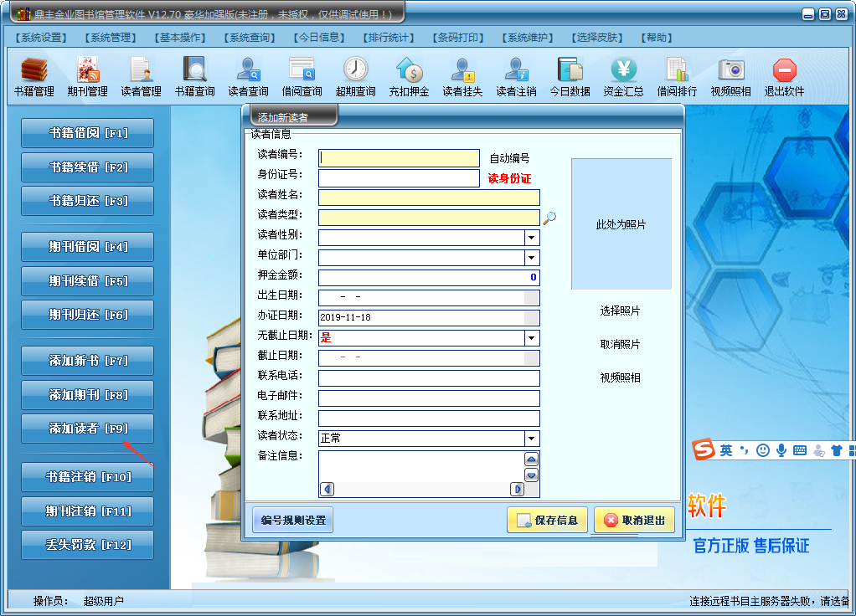This screenshot has height=616, width=856.
Task: Click the 取消退出 button
Action: click(634, 520)
